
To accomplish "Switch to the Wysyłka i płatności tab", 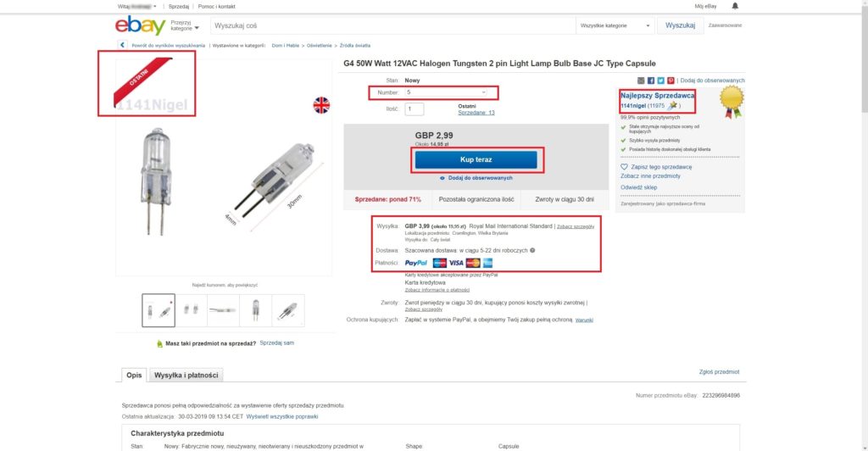I will point(186,375).
